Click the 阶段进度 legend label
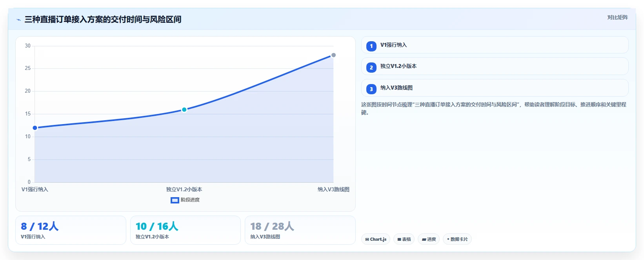 (190, 200)
